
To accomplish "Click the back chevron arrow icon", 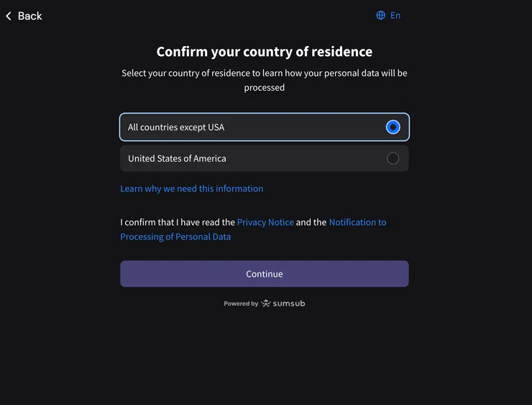I will coord(9,16).
